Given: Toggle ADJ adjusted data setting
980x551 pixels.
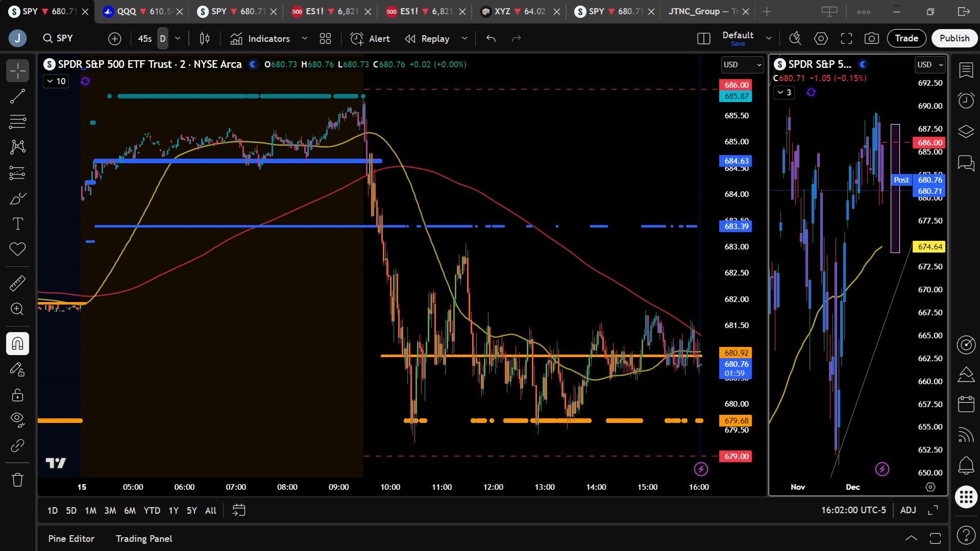Looking at the screenshot, I should tap(908, 510).
